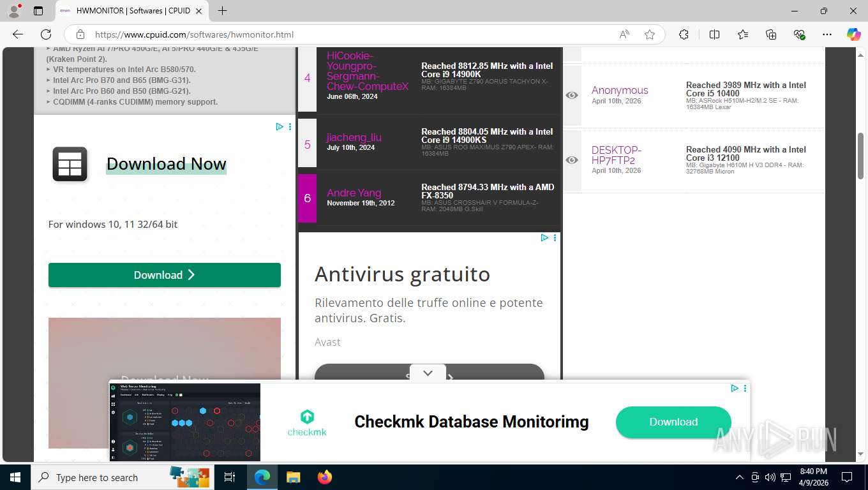Open ad options menu on Antivirus ad
The image size is (868, 490).
point(555,238)
